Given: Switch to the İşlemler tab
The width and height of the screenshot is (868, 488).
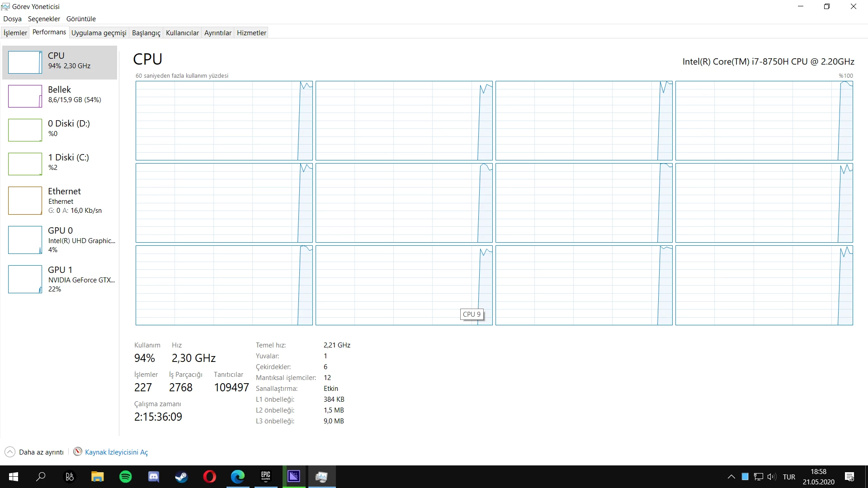Looking at the screenshot, I should 15,33.
